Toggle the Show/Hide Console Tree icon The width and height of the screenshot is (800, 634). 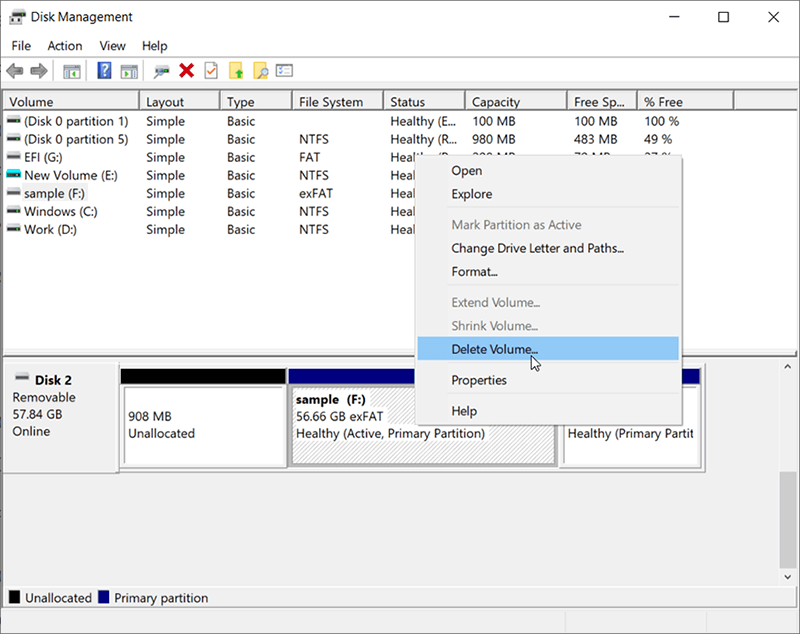click(x=71, y=70)
